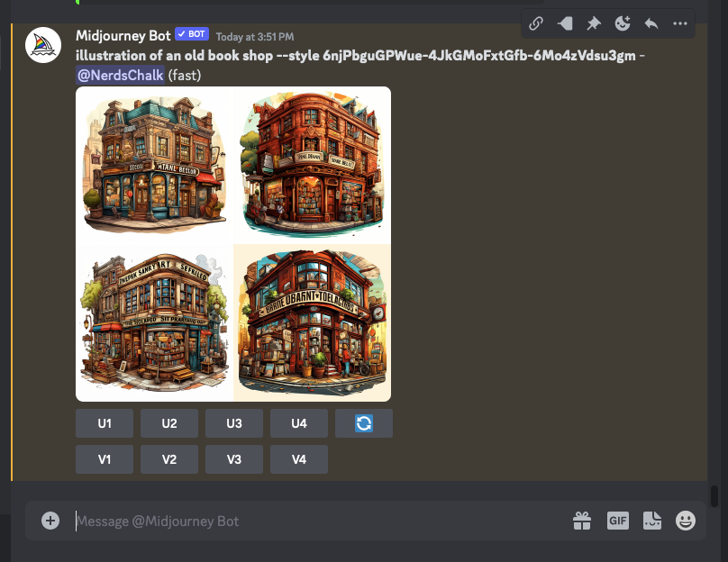Screen dimensions: 728x562
Task: Click the '(fast)' mode label
Action: click(185, 75)
